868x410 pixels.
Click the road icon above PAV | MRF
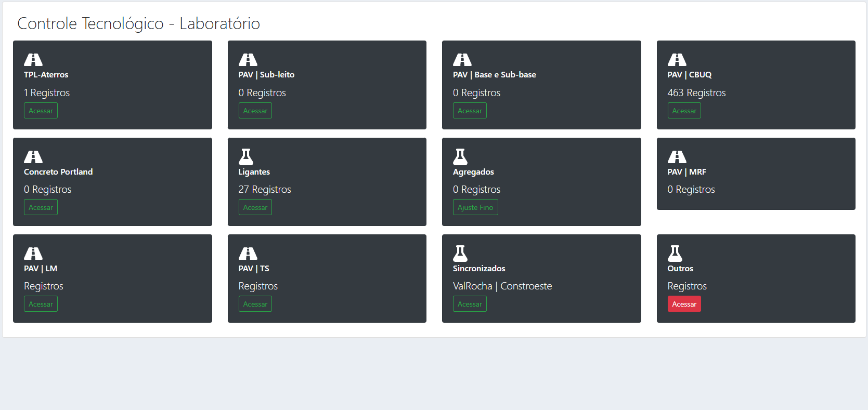[677, 156]
